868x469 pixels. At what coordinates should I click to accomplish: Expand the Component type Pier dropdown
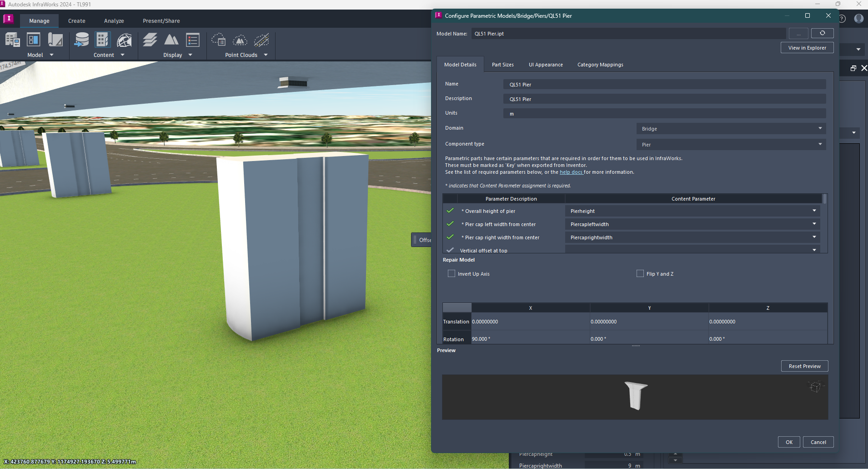(x=731, y=145)
